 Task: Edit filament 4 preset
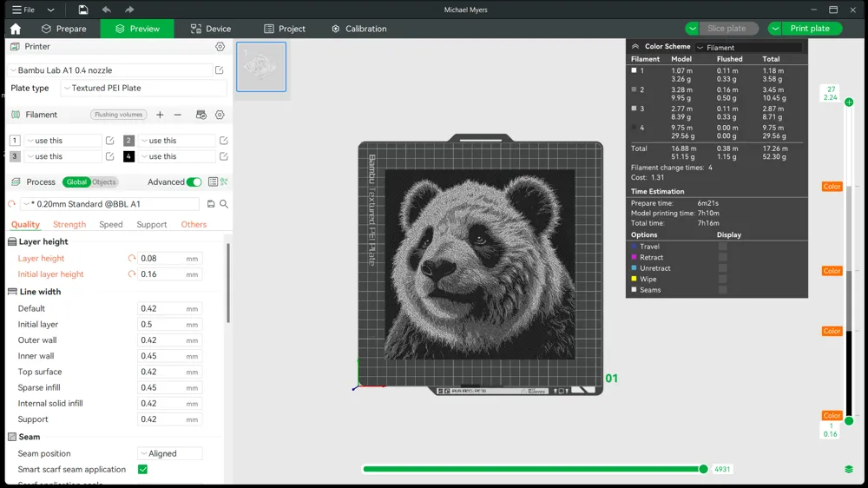pos(224,156)
